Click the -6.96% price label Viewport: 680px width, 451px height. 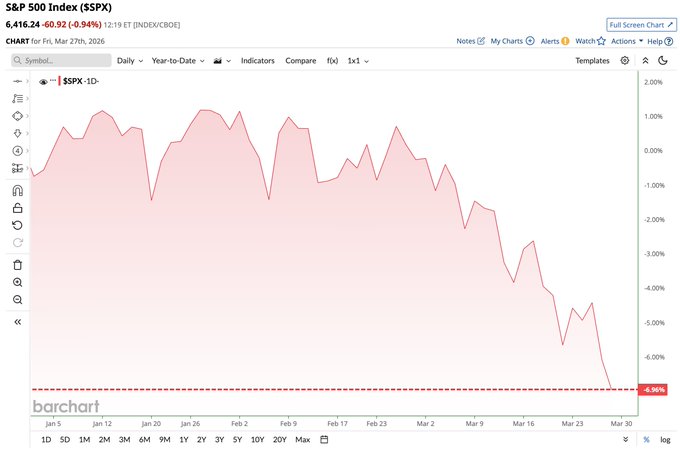[654, 390]
